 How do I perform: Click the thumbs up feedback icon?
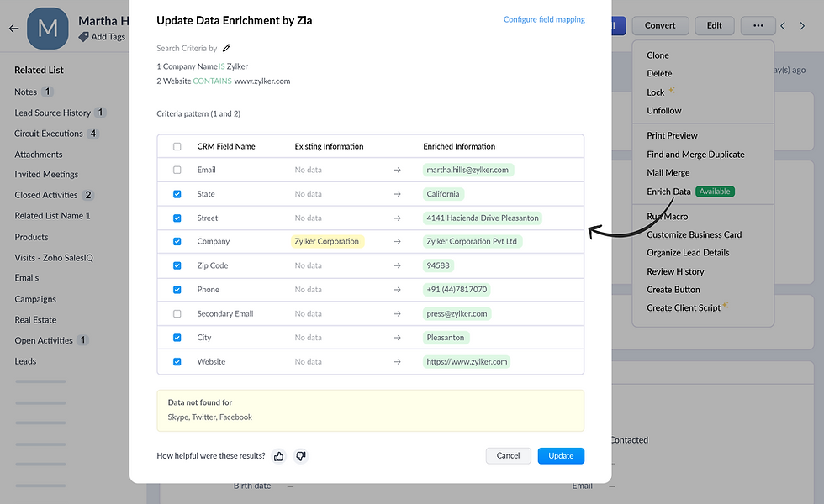278,456
